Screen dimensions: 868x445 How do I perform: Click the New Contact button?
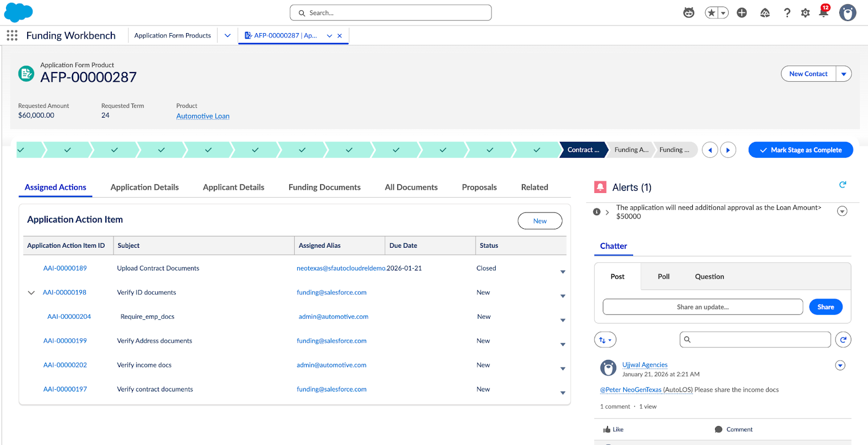click(x=808, y=74)
